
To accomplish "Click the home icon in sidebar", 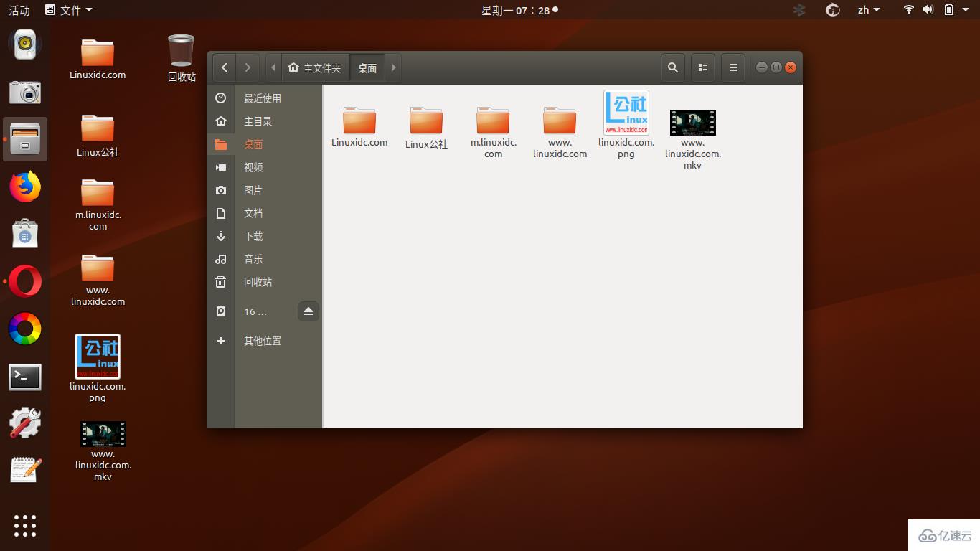I will click(x=221, y=121).
